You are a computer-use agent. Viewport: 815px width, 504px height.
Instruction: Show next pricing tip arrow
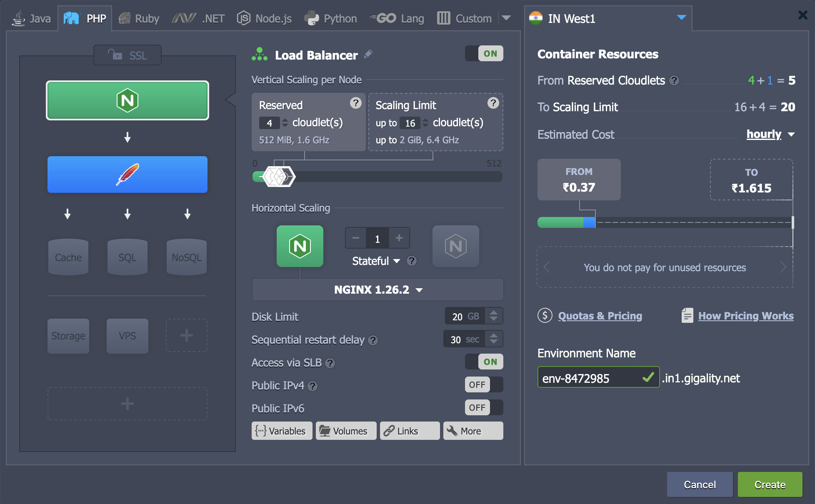pyautogui.click(x=783, y=267)
